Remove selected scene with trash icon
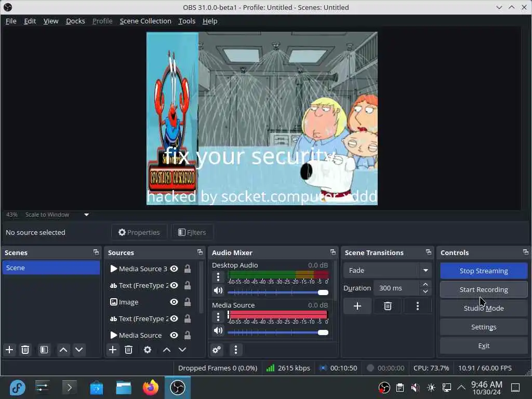 [x=25, y=350]
